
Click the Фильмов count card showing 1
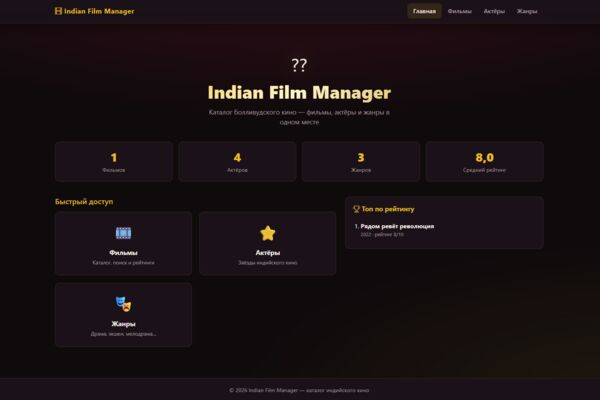tap(114, 162)
